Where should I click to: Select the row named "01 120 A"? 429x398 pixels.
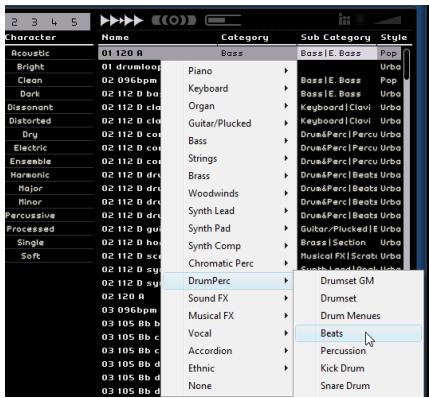(250, 53)
